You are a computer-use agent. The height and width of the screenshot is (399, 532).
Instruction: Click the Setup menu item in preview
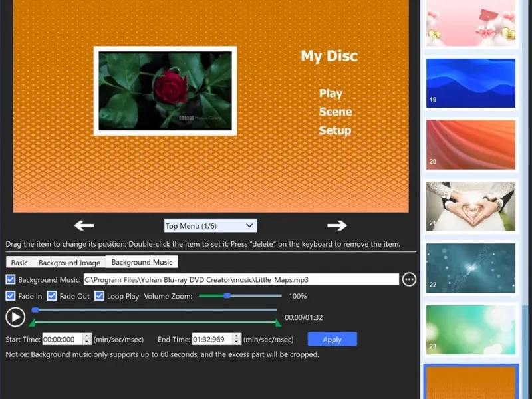click(x=335, y=130)
